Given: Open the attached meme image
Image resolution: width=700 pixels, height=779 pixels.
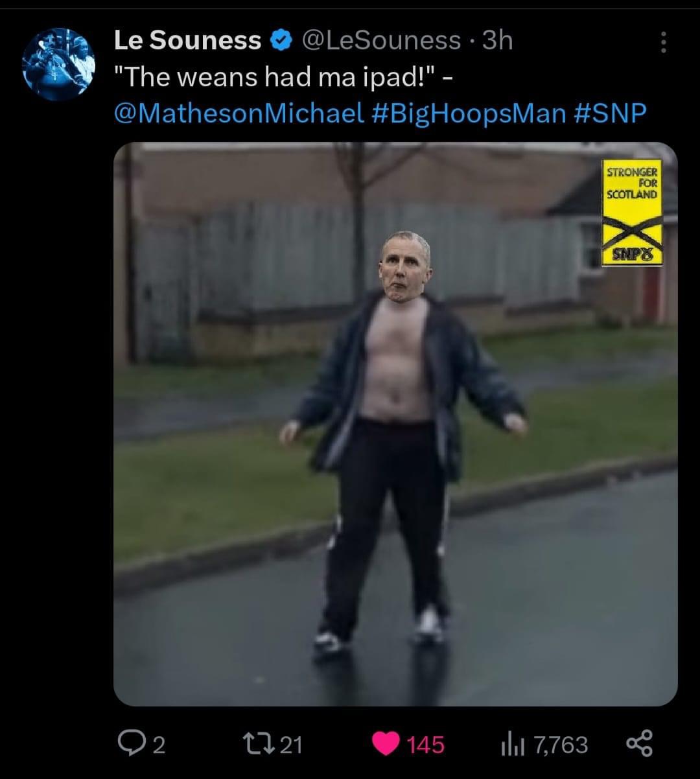Looking at the screenshot, I should tap(395, 424).
